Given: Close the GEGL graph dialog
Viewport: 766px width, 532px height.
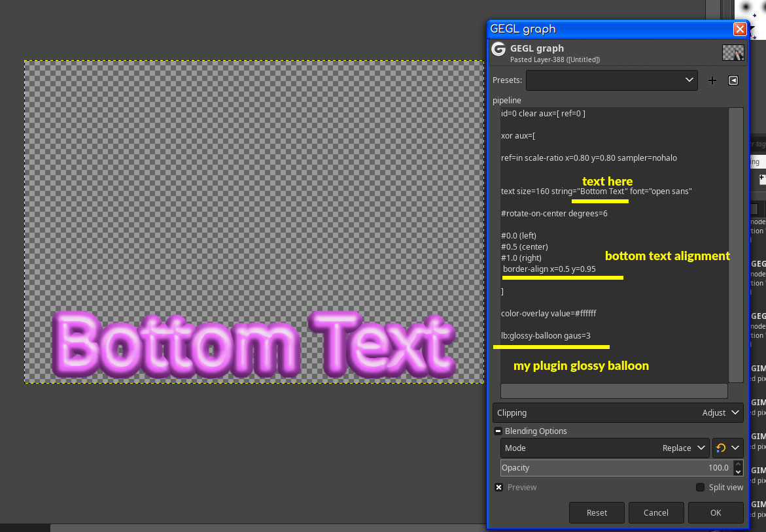Looking at the screenshot, I should (x=740, y=29).
